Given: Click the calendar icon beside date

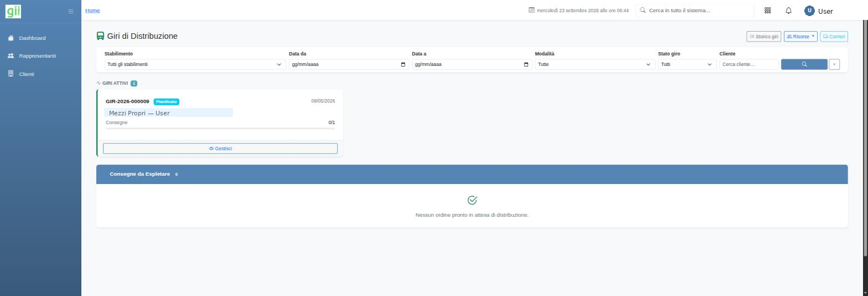Looking at the screenshot, I should click(531, 11).
